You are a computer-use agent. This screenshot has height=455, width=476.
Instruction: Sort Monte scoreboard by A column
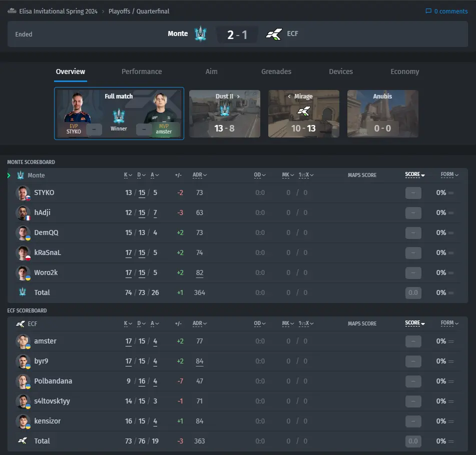[155, 175]
